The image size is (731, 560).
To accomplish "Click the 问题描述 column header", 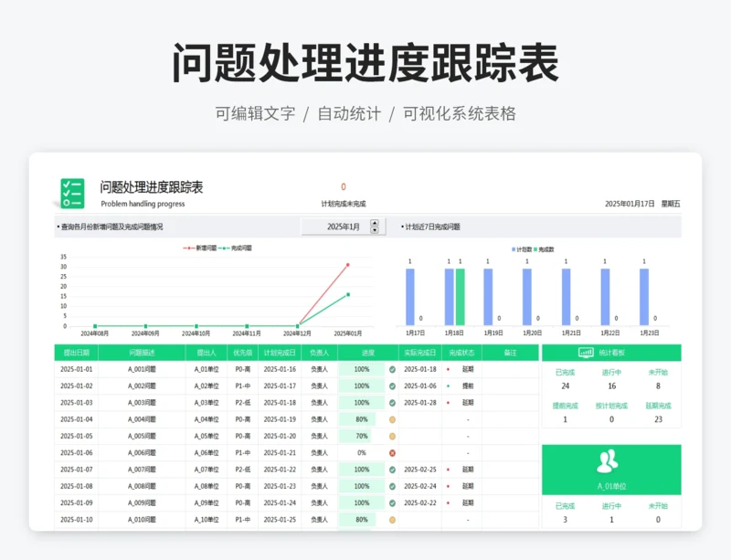I will tap(143, 353).
